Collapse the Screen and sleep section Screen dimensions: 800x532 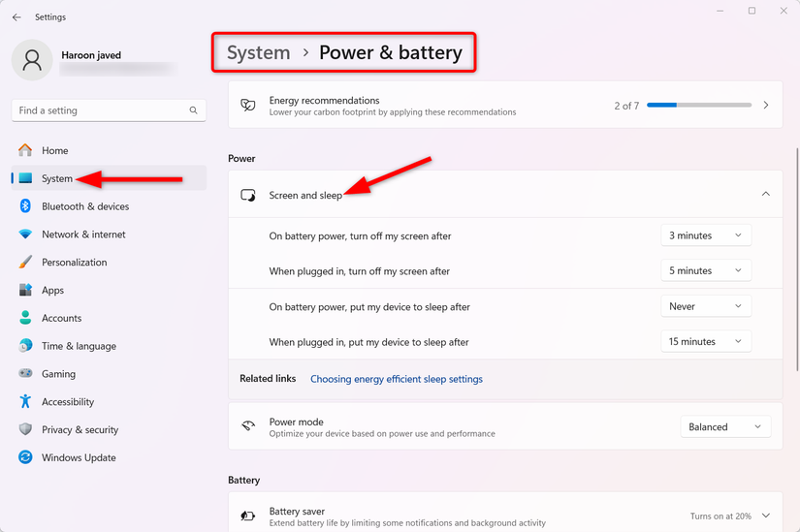765,195
